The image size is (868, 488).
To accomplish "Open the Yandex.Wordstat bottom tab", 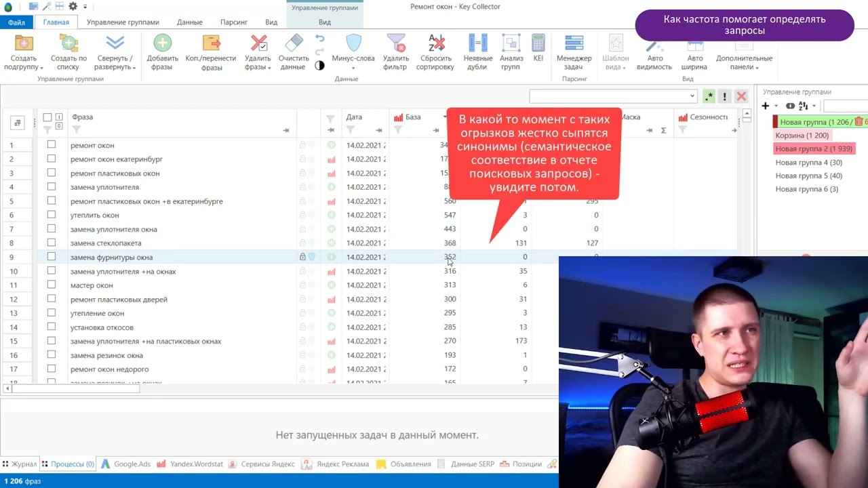I will pyautogui.click(x=190, y=464).
